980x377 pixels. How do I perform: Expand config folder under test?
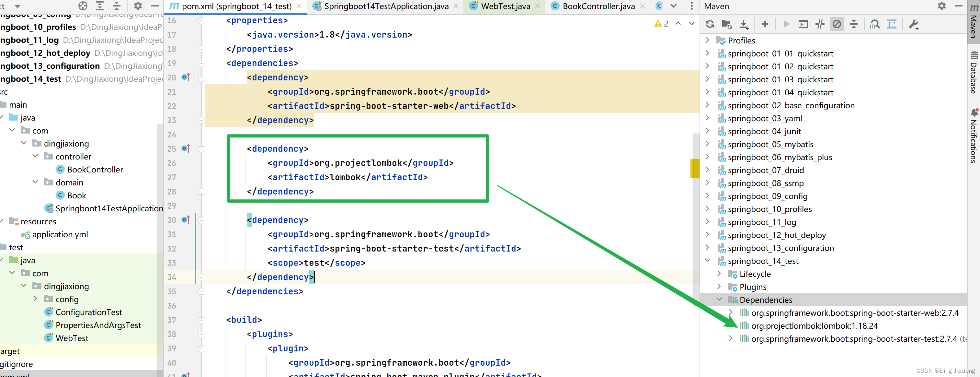tap(35, 299)
